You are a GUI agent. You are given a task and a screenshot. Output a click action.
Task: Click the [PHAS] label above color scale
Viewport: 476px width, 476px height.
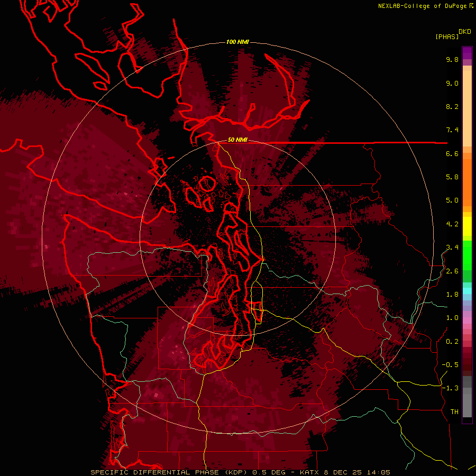point(447,36)
